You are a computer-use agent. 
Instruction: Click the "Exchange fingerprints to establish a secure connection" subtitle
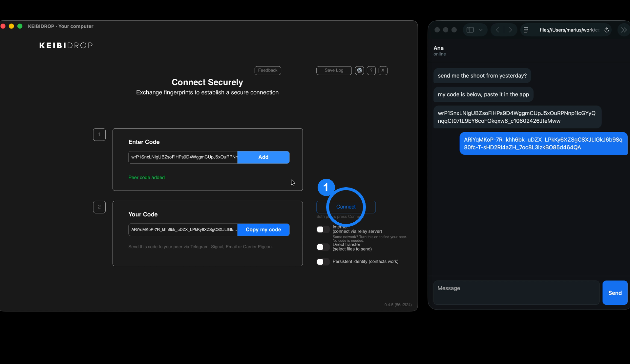[x=207, y=92]
